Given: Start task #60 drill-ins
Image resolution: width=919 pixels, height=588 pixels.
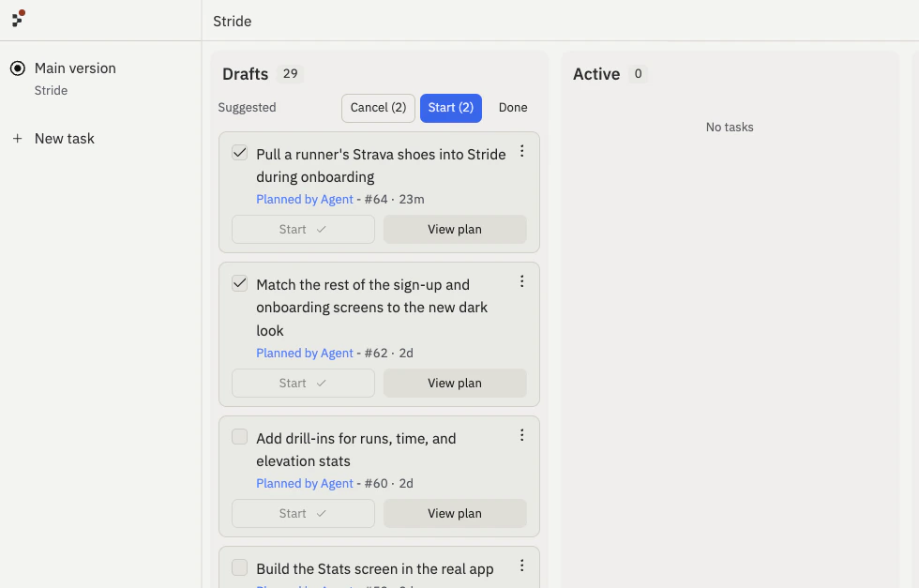Looking at the screenshot, I should pos(303,514).
